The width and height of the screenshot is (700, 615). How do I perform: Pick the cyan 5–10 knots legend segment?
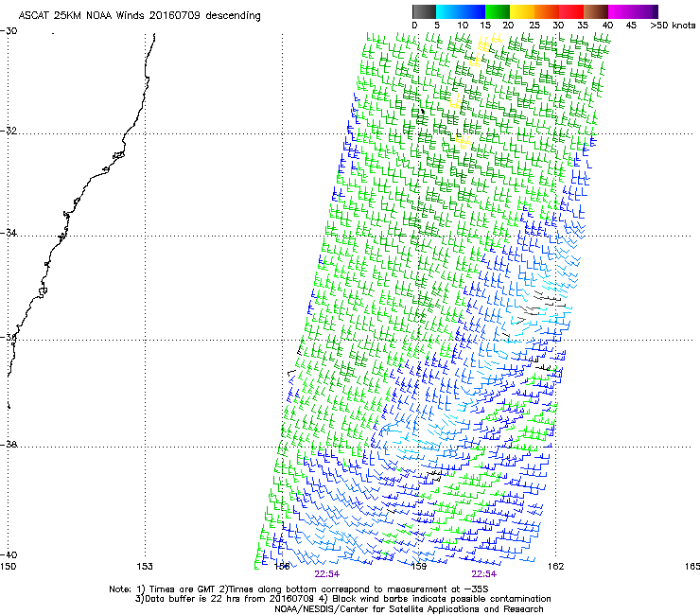(447, 11)
